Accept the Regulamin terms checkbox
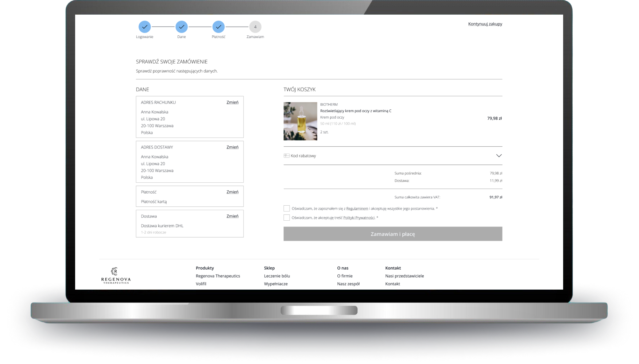Screen dimensions: 639x364 click(x=287, y=209)
